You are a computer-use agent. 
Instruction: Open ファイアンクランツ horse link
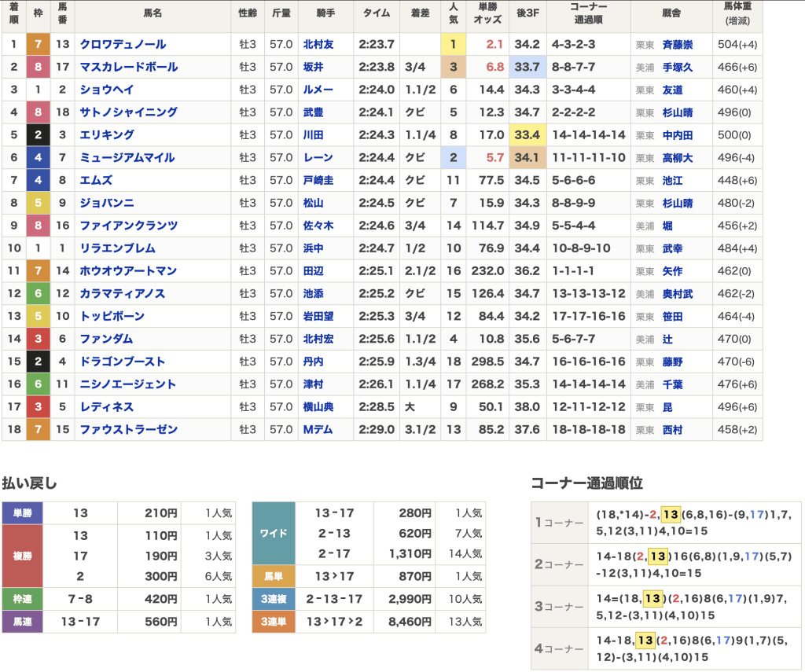point(129,226)
